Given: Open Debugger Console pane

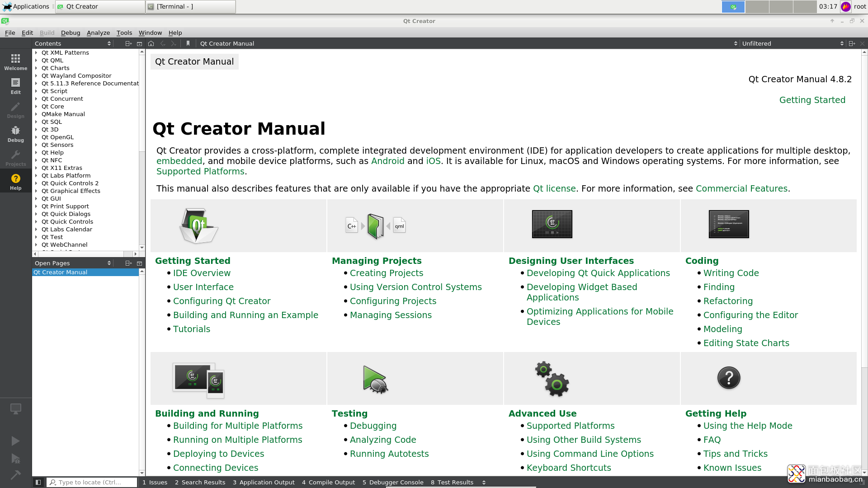Looking at the screenshot, I should tap(393, 482).
